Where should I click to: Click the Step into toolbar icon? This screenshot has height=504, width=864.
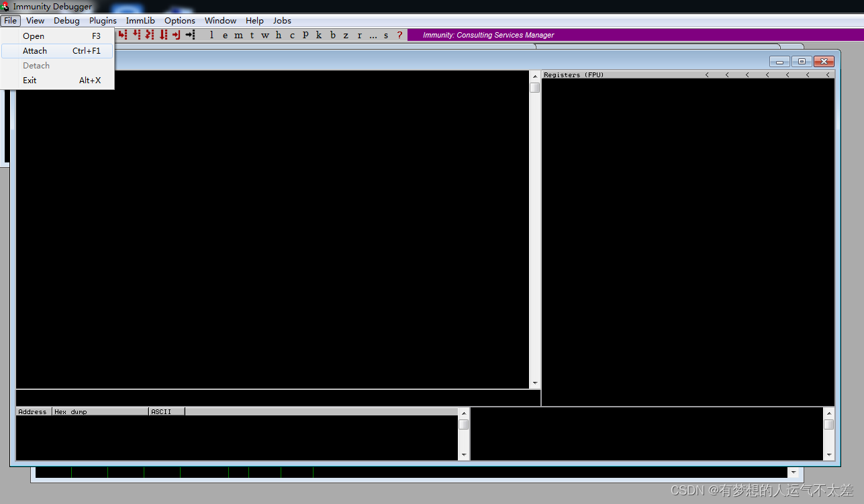point(123,35)
